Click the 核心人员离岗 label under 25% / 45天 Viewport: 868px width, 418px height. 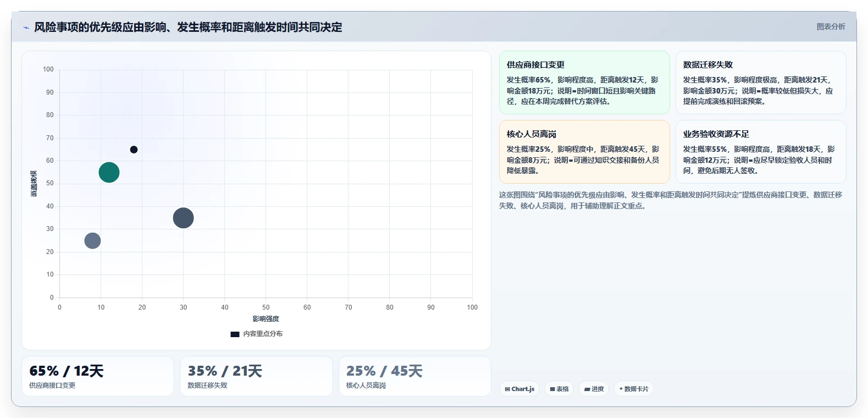[366, 386]
